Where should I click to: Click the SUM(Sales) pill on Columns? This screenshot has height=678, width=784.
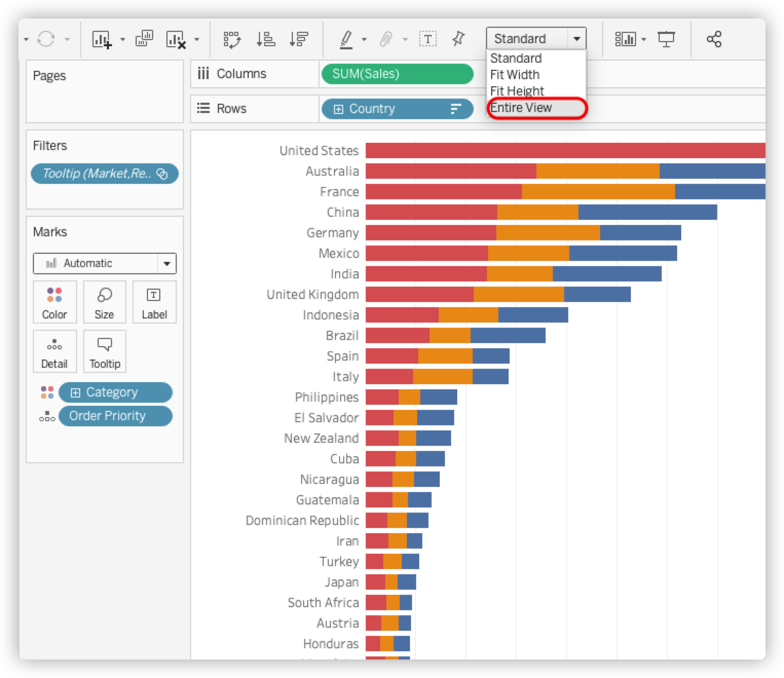click(x=397, y=74)
